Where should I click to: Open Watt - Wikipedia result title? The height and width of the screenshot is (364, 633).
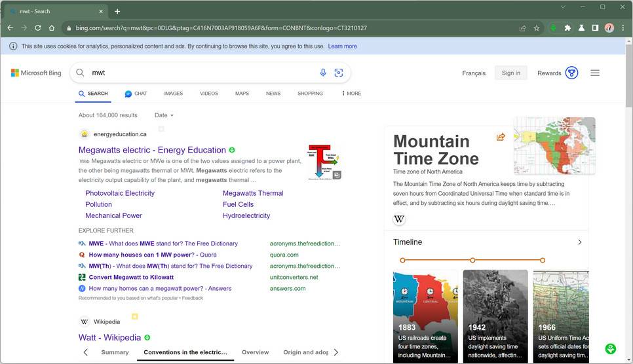click(x=110, y=337)
